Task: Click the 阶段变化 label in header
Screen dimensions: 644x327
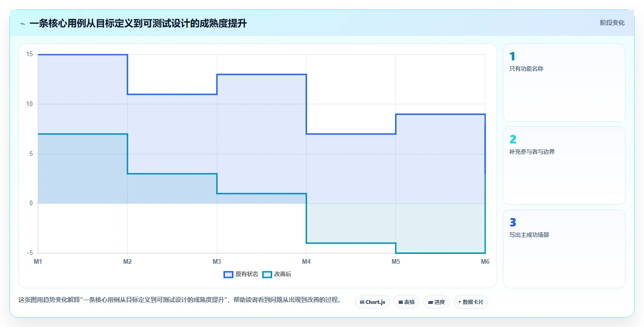Action: click(x=612, y=23)
